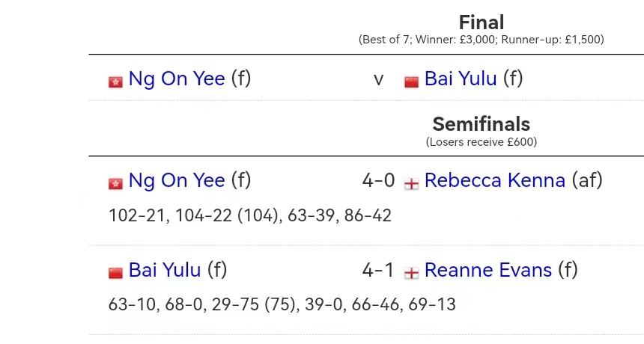644x344 pixels.
Task: Open Ng On Yee link in the semifinal match
Action: (x=177, y=180)
